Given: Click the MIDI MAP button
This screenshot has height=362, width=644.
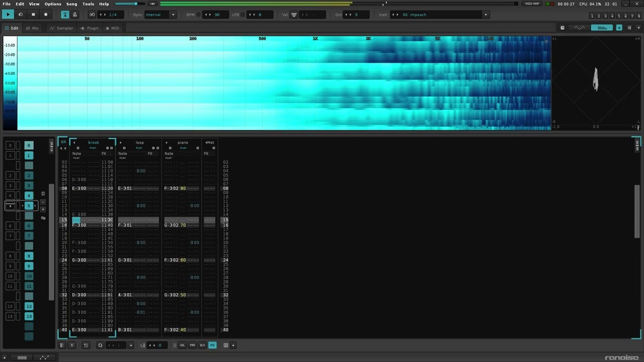Looking at the screenshot, I should [532, 4].
